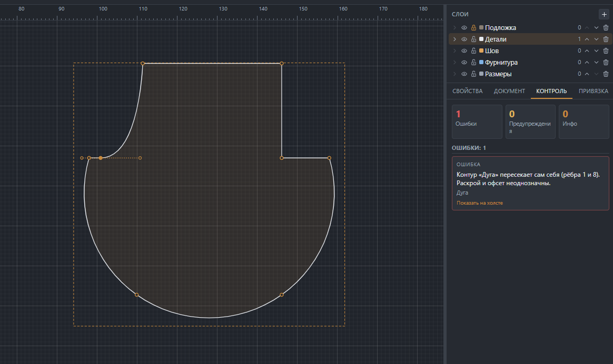
Task: Move Фурнитура layer up
Action: tap(587, 63)
